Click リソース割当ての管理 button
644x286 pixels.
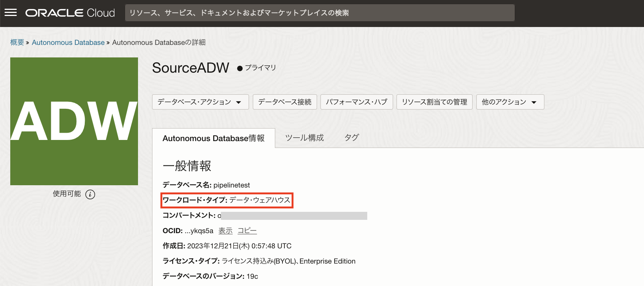point(435,102)
